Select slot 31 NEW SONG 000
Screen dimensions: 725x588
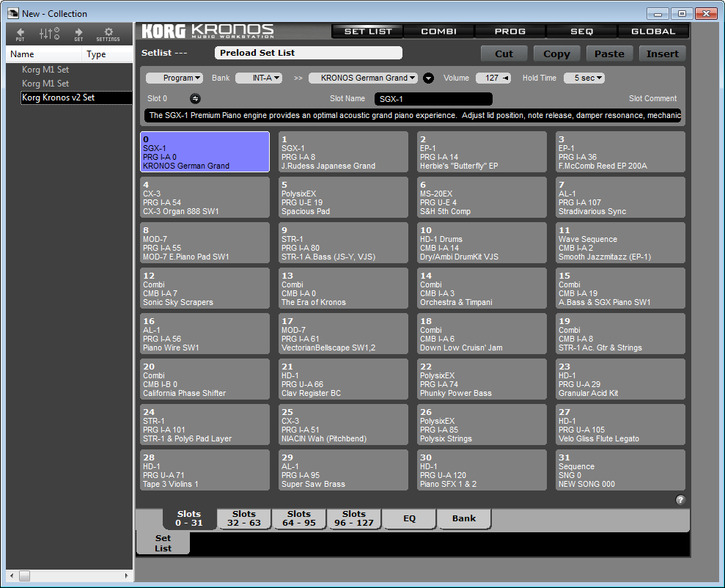coord(620,470)
